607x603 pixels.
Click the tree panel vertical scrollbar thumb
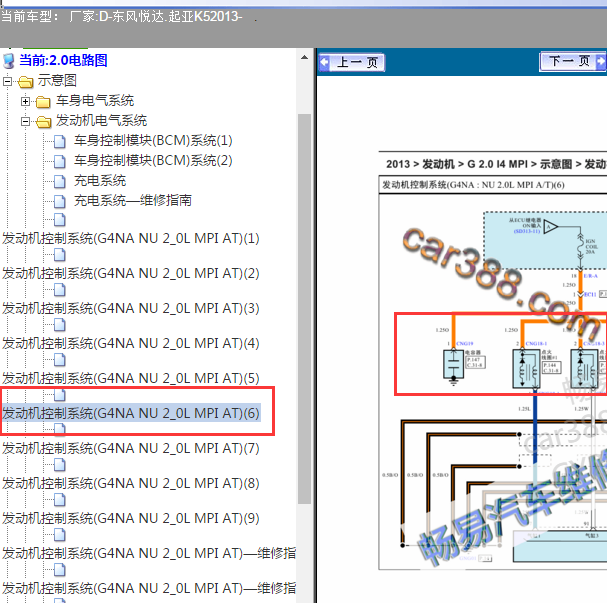(x=305, y=308)
